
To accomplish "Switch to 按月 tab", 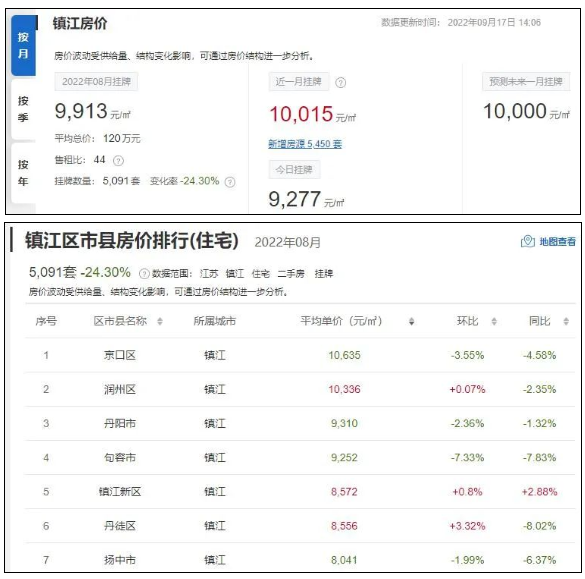I will coord(24,46).
